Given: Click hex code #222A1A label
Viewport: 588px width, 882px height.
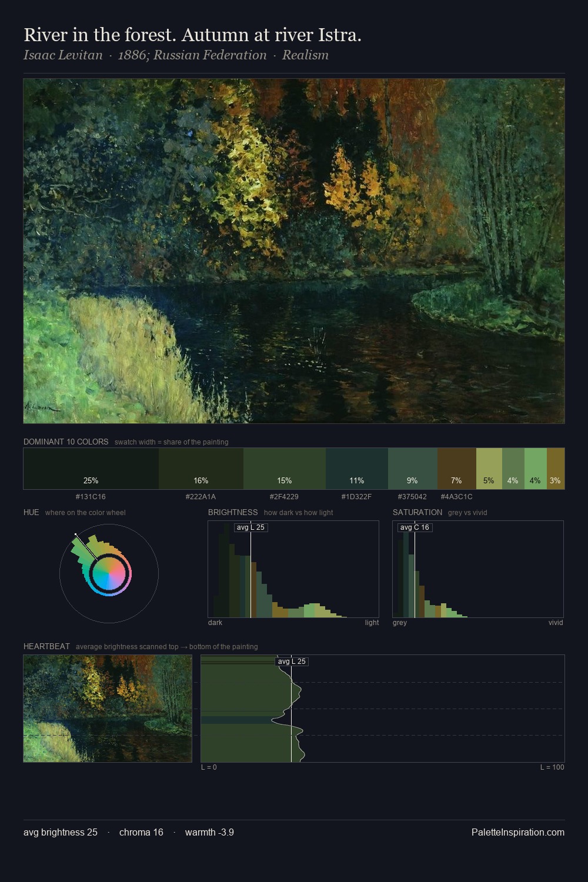Looking at the screenshot, I should point(201,496).
